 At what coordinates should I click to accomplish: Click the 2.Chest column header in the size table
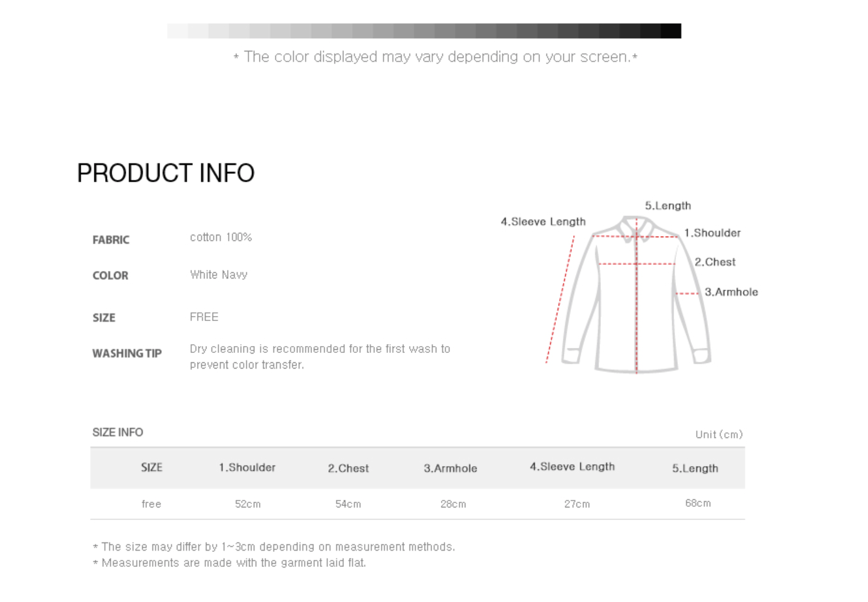pyautogui.click(x=348, y=468)
